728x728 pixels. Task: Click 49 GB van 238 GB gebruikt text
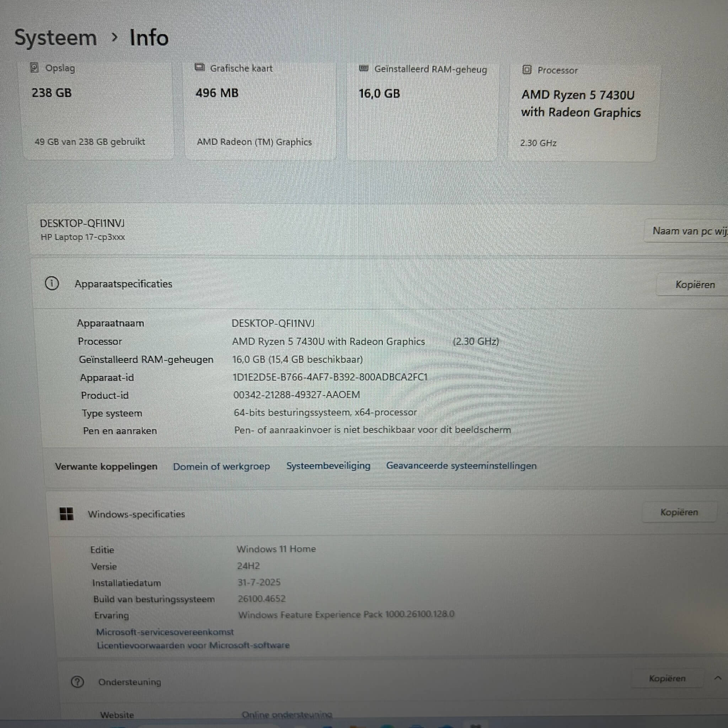tap(90, 142)
